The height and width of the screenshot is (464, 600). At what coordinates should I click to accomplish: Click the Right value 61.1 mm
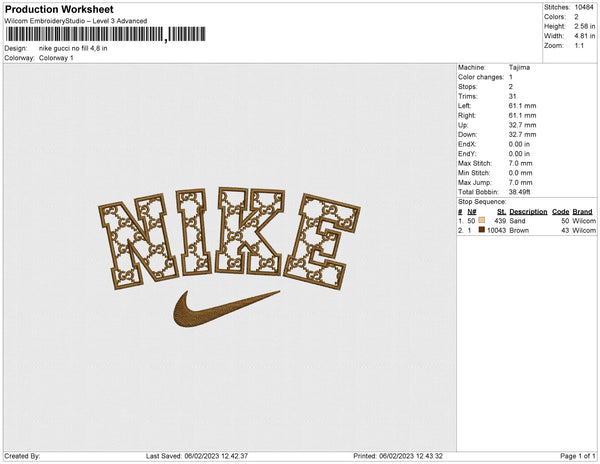click(522, 115)
